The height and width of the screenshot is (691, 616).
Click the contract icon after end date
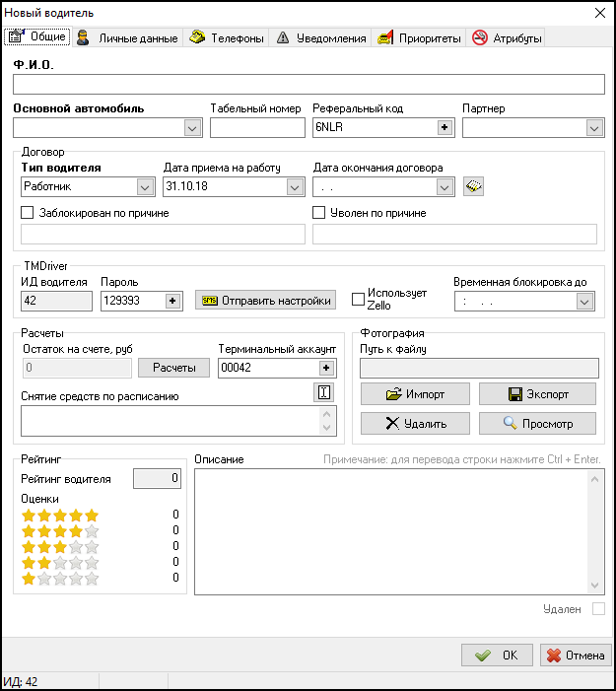473,186
